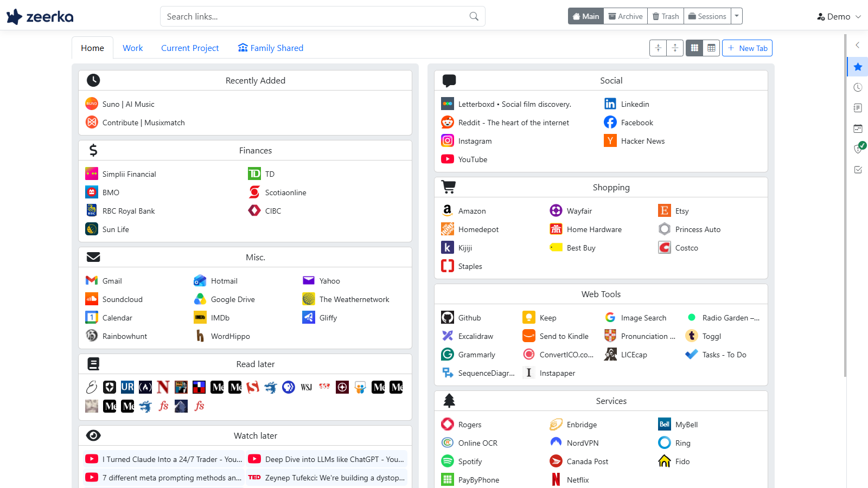
Task: Click the magnifier search icon
Action: click(x=474, y=16)
